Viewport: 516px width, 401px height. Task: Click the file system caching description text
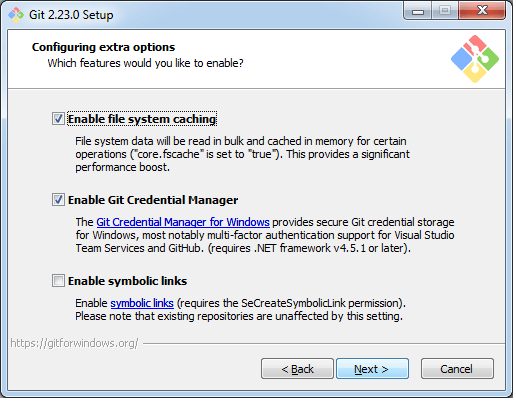pos(242,154)
